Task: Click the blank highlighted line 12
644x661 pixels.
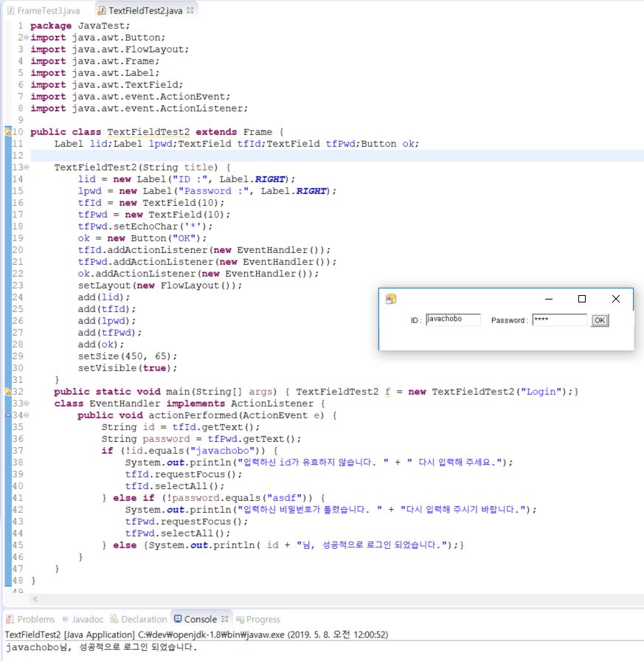Action: click(x=337, y=156)
